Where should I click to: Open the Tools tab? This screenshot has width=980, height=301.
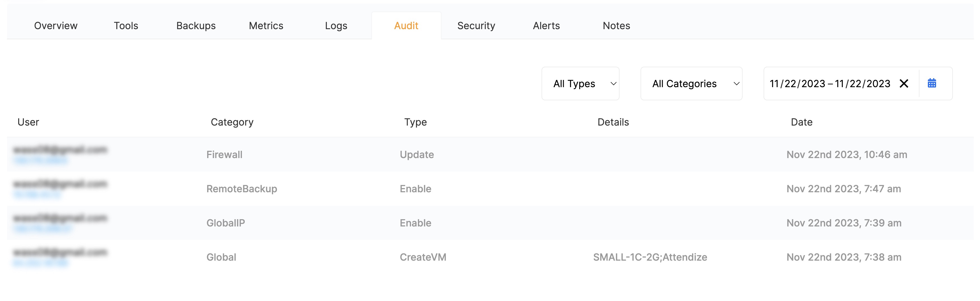tap(126, 26)
